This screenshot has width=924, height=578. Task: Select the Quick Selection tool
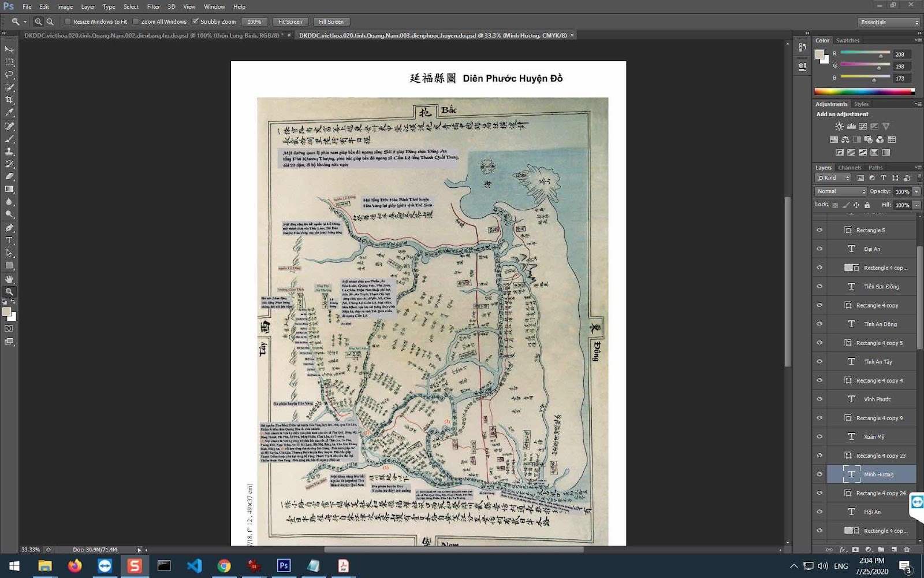click(x=9, y=87)
